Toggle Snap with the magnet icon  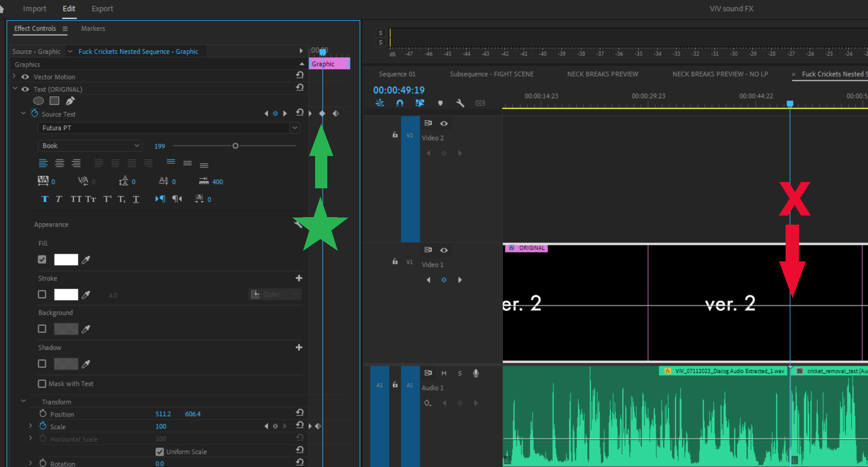coord(399,103)
